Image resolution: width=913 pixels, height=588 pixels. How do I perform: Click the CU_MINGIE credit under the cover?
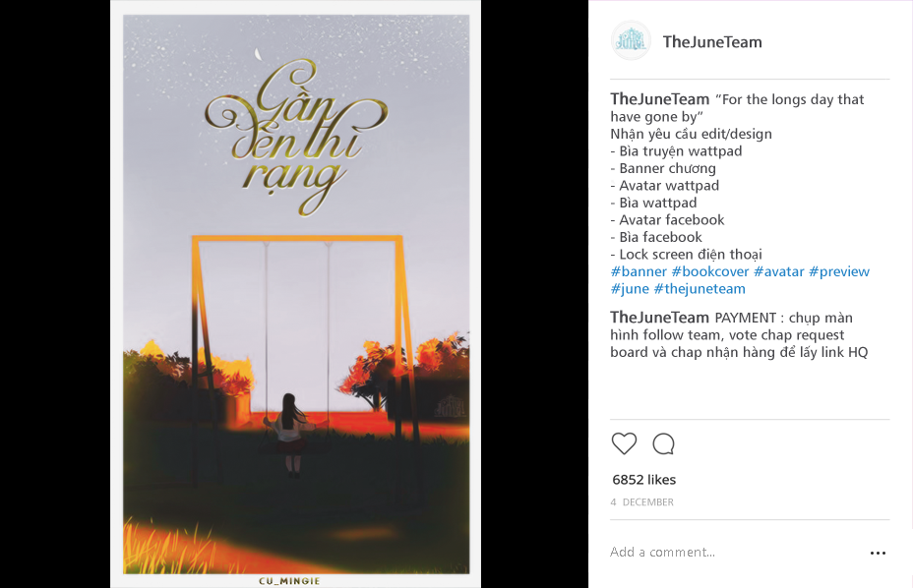coord(289,581)
